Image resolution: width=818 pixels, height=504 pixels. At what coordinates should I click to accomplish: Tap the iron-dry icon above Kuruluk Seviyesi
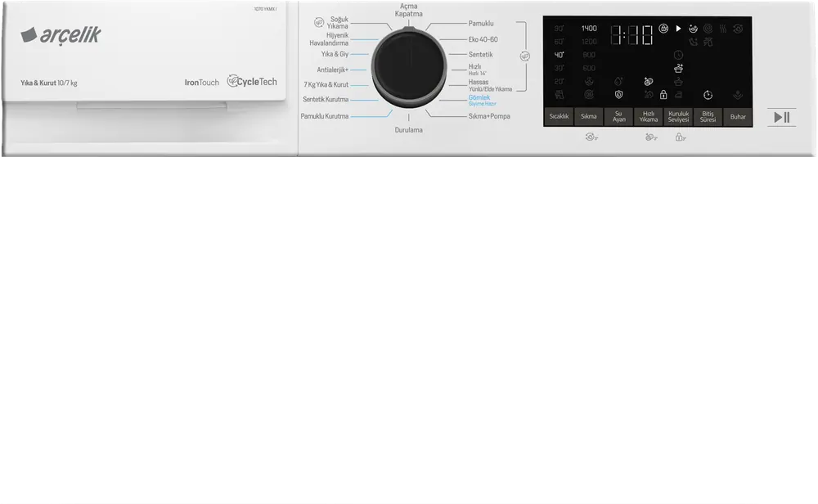point(678,94)
